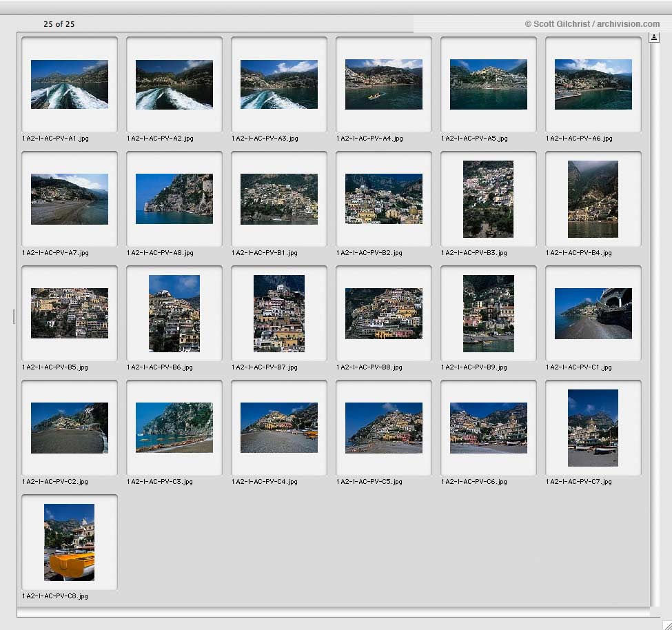The image size is (672, 630).
Task: Click the stacked-bars icon above the scrollbar
Action: coord(654,37)
